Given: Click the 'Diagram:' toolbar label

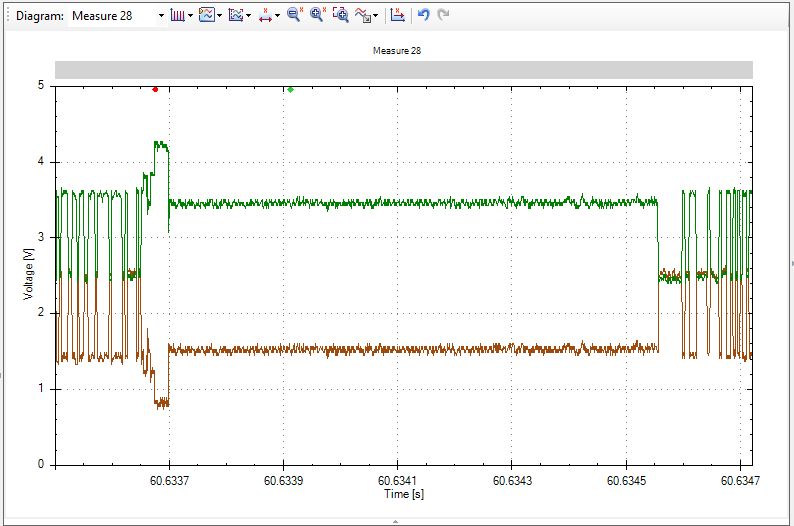Looking at the screenshot, I should click(x=40, y=16).
